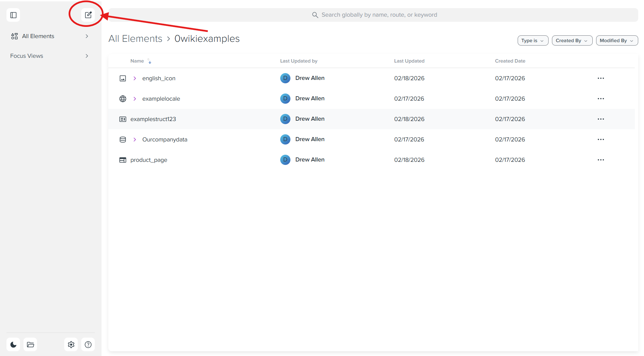Click the globe icon next to examplelocale
This screenshot has height=356, width=644.
123,99
